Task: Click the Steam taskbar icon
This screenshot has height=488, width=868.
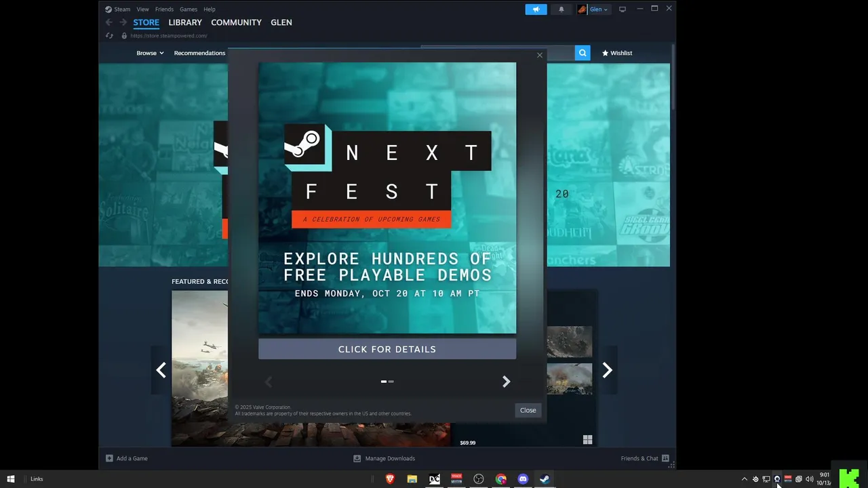Action: click(x=545, y=479)
